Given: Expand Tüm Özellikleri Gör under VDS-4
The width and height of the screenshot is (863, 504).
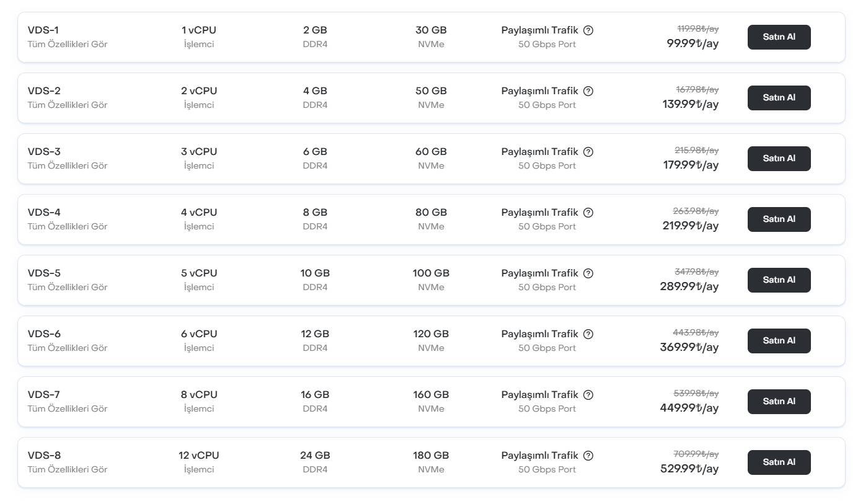Looking at the screenshot, I should (x=68, y=227).
